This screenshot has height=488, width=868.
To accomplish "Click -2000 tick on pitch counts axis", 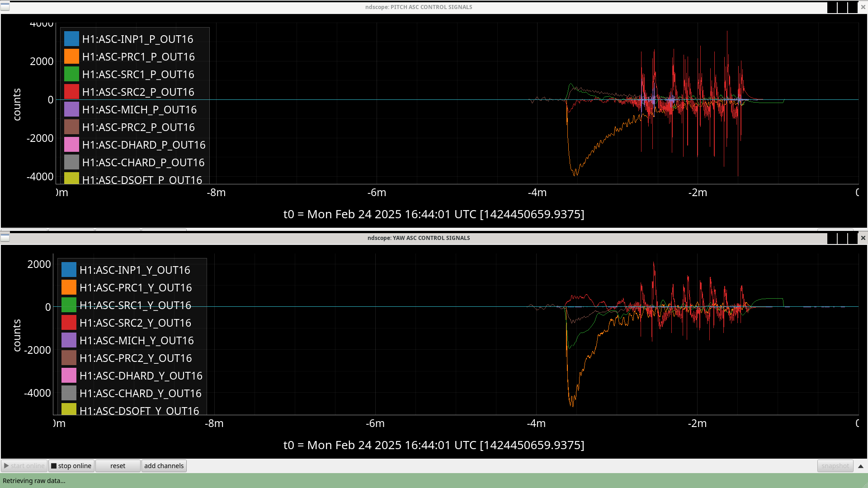I will click(x=40, y=138).
